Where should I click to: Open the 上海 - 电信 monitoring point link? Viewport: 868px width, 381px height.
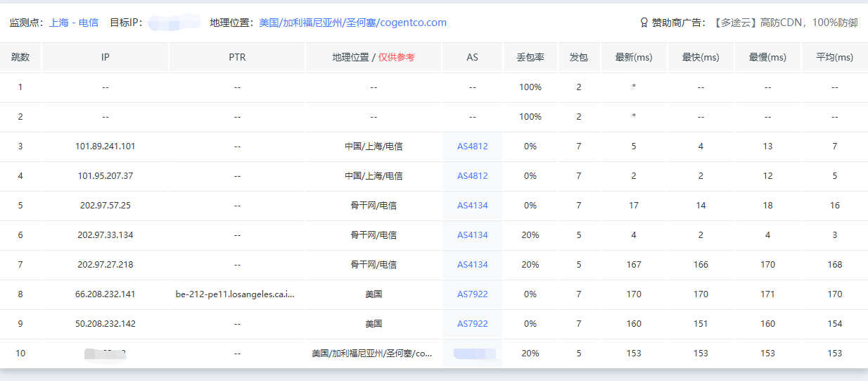tap(74, 23)
